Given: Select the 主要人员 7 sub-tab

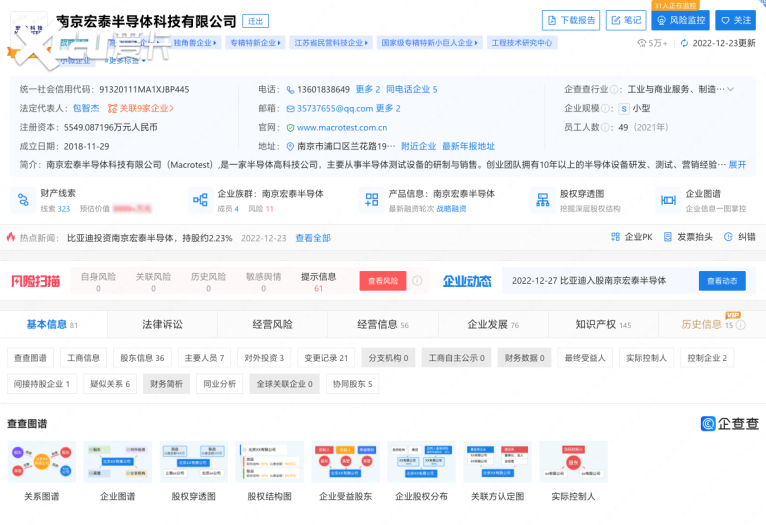Looking at the screenshot, I should [204, 358].
